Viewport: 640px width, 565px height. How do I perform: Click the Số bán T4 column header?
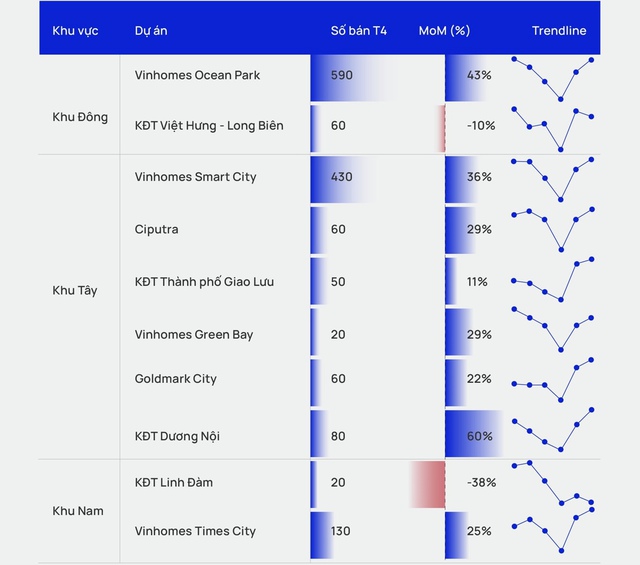click(x=358, y=31)
